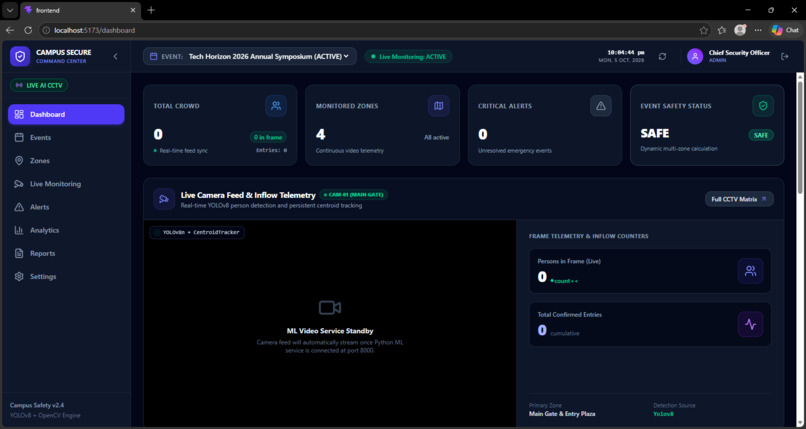Viewport: 806px width, 429px height.
Task: Open the browser favorites list icon
Action: [x=722, y=30]
